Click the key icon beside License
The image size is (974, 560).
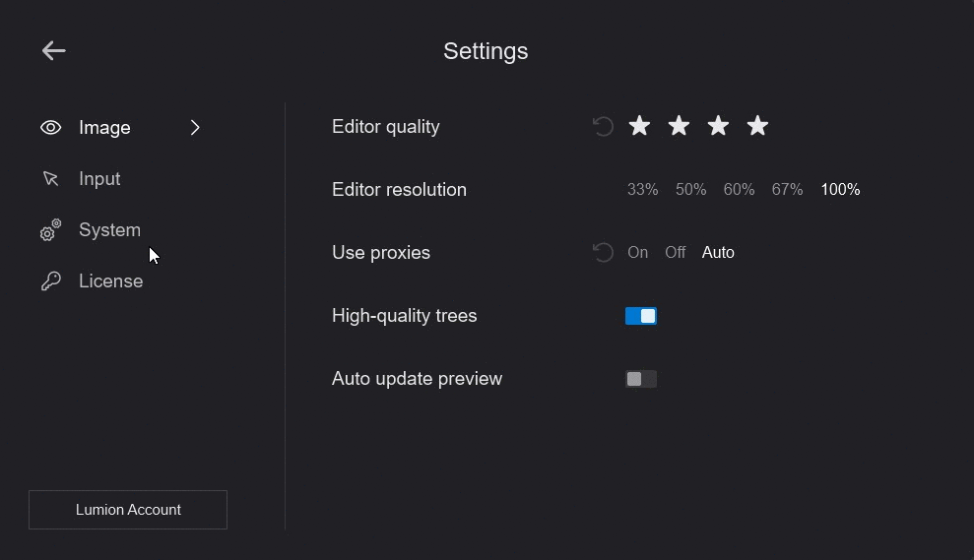(x=51, y=281)
